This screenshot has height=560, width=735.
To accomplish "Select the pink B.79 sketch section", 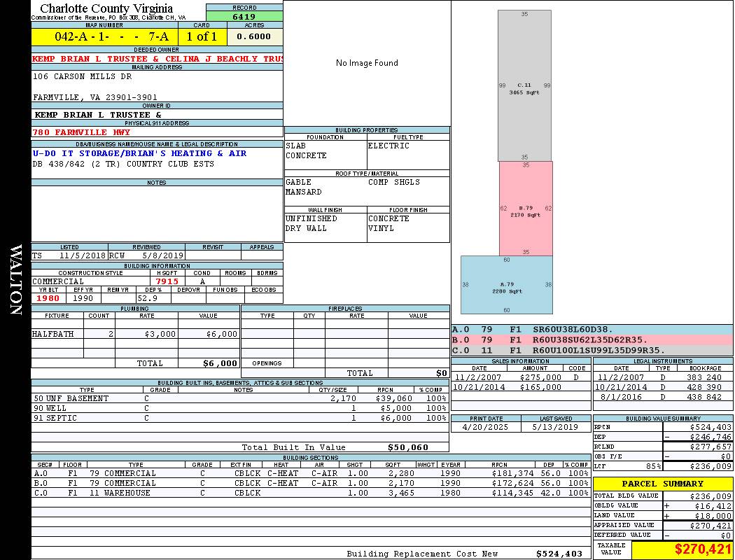I will click(x=526, y=210).
